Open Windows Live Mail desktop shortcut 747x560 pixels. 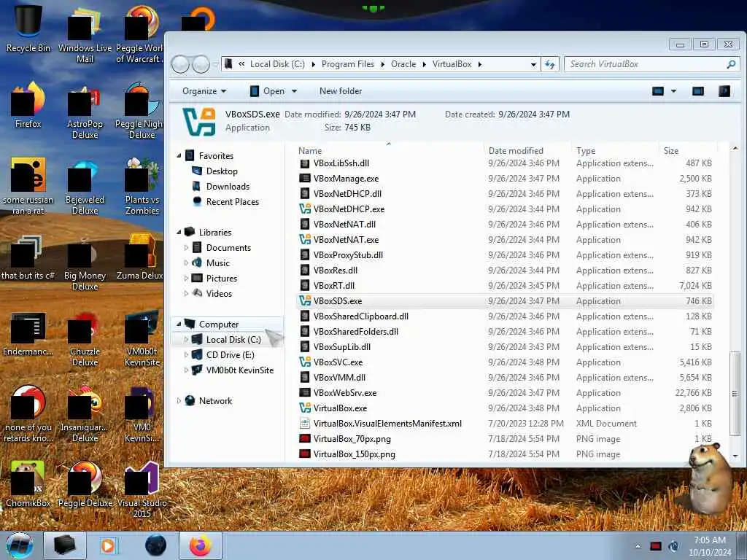(85, 34)
